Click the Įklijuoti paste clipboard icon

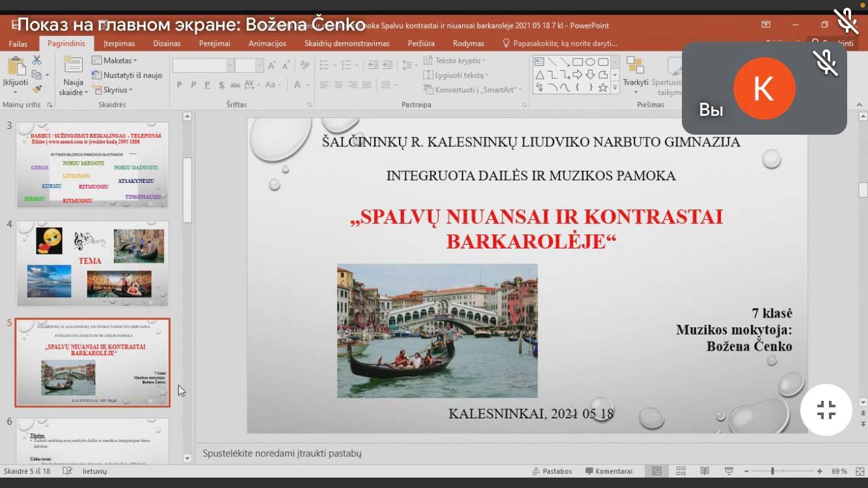click(15, 67)
